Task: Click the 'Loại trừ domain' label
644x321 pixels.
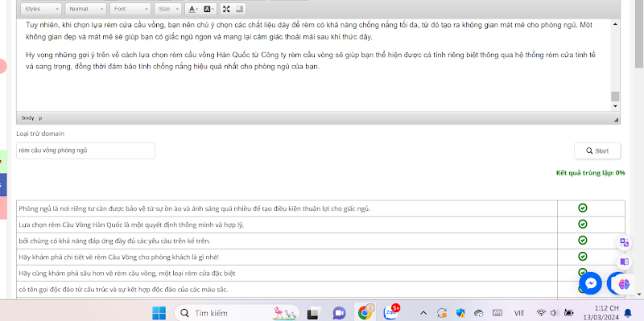Action: point(40,134)
